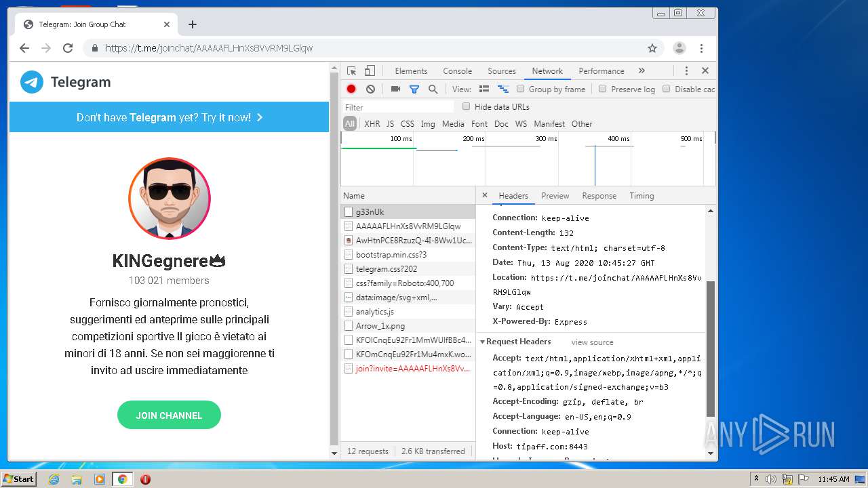Screen dimensions: 868x488
Task: Click the red stop taskbar icon
Action: click(x=145, y=479)
